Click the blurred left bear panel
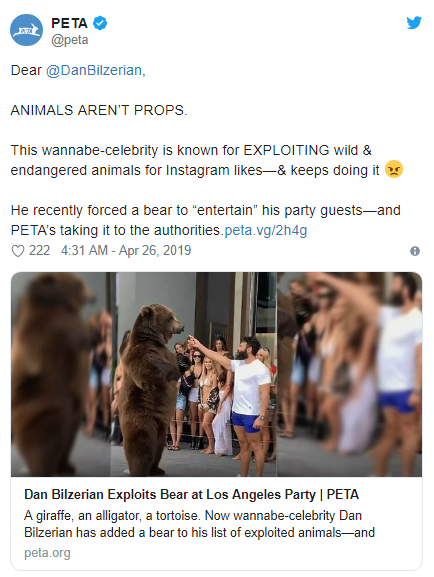 61,374
